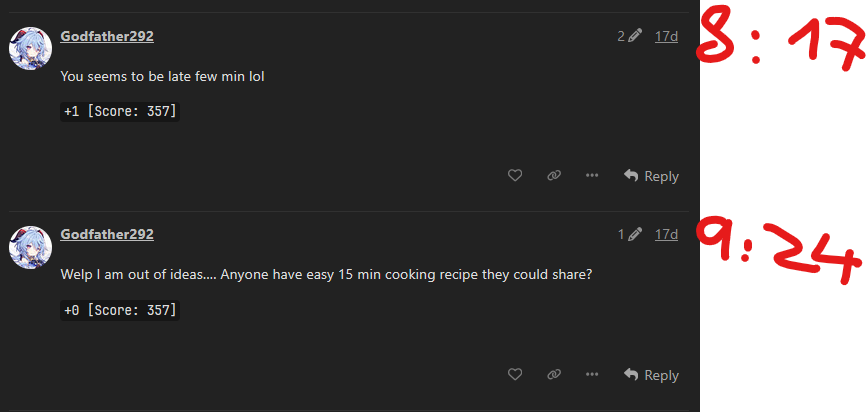Image resolution: width=868 pixels, height=412 pixels.
Task: Reply to the "late few min lol" post
Action: [x=651, y=176]
